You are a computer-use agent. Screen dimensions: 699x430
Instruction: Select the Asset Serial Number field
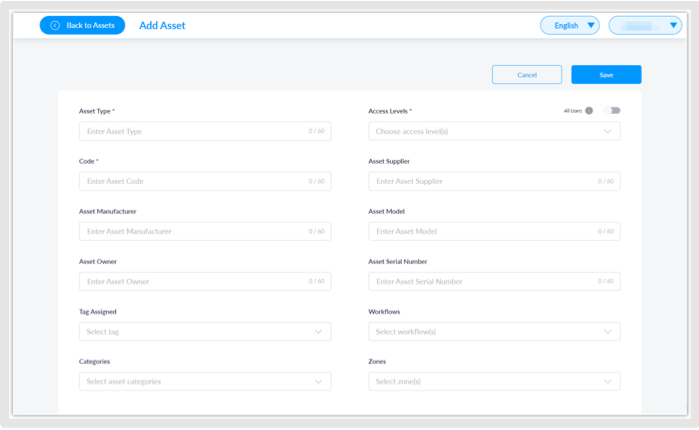pyautogui.click(x=480, y=281)
